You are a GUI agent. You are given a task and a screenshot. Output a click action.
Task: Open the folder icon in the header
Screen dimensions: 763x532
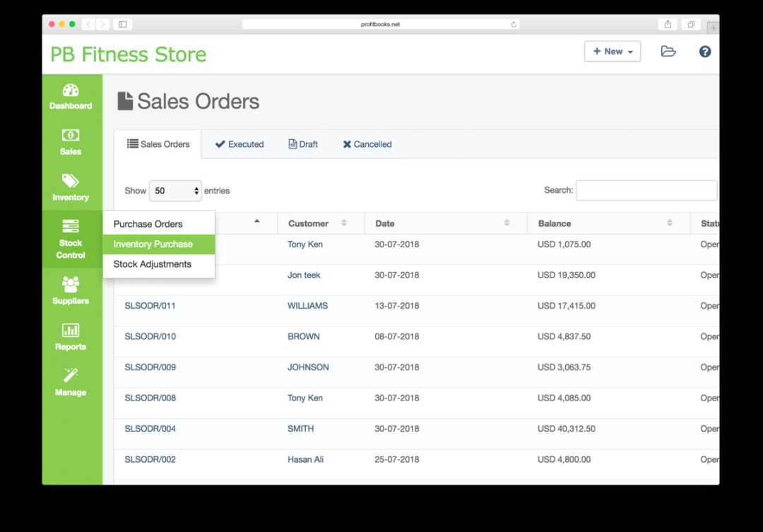click(x=668, y=51)
